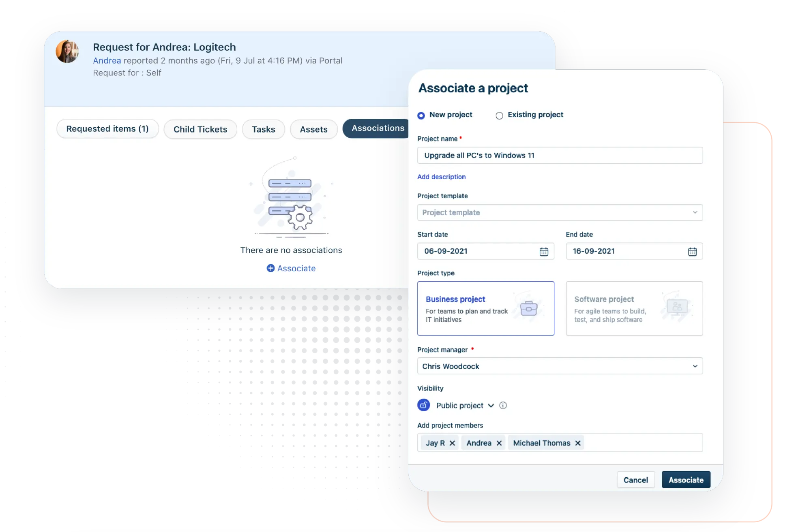Remove Michael Thomas from project members
The width and height of the screenshot is (811, 532).
pyautogui.click(x=577, y=443)
